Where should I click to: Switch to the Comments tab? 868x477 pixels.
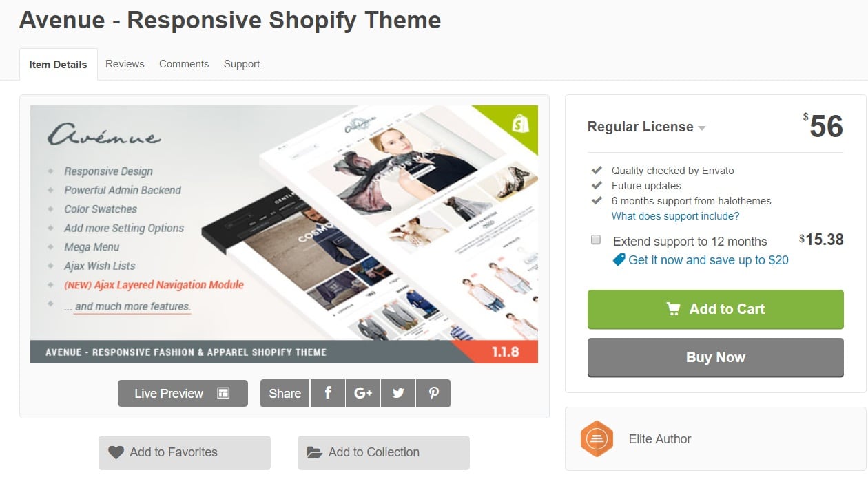pos(184,64)
